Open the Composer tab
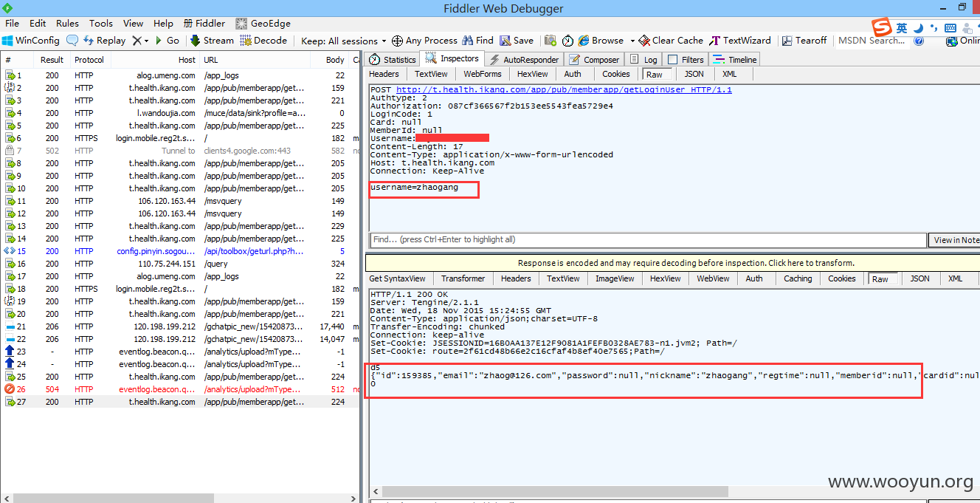The height and width of the screenshot is (503, 980). pos(594,60)
